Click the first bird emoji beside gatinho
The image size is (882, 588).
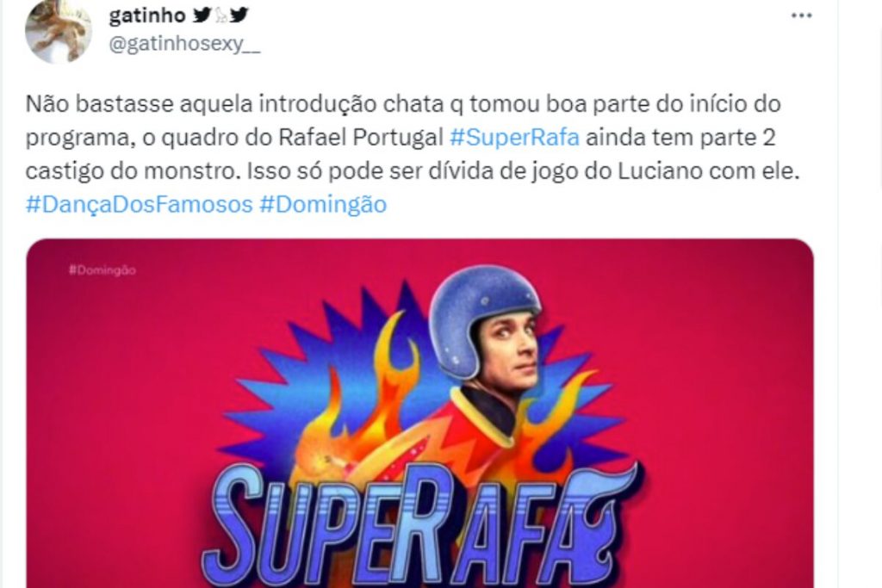[x=202, y=15]
